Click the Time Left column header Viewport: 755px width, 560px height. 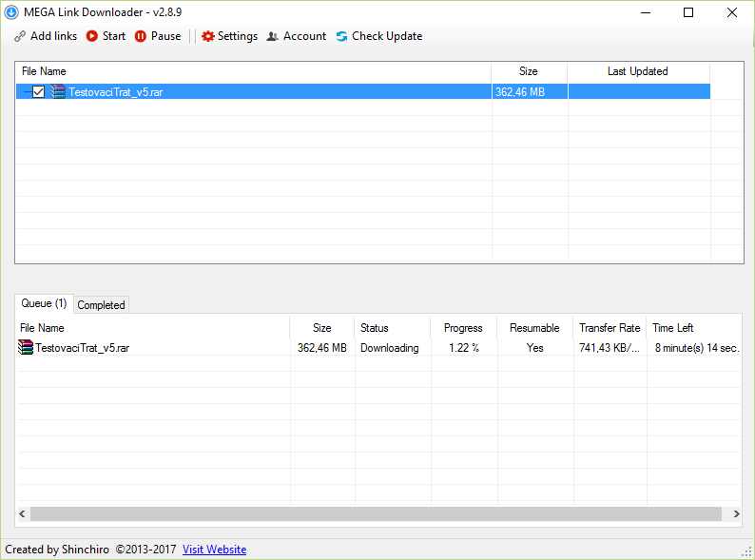click(693, 328)
